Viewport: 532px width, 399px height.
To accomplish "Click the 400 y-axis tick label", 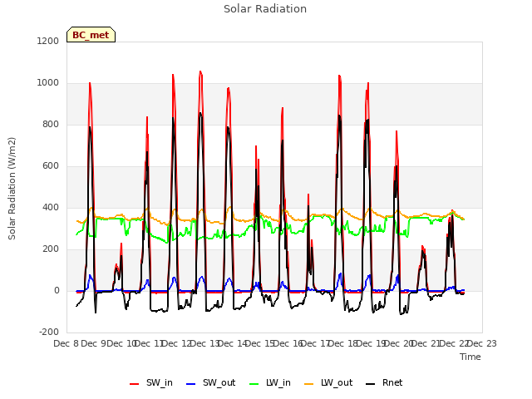I will (x=51, y=208).
